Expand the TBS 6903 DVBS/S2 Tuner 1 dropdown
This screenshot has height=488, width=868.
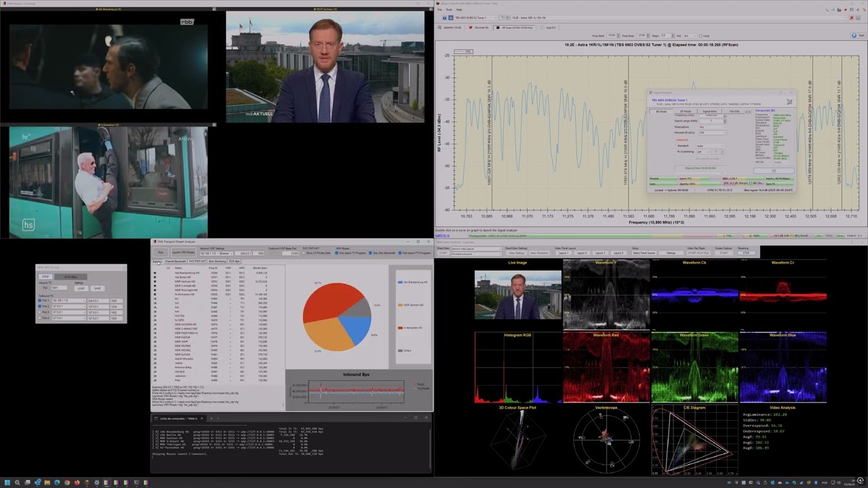pos(476,18)
